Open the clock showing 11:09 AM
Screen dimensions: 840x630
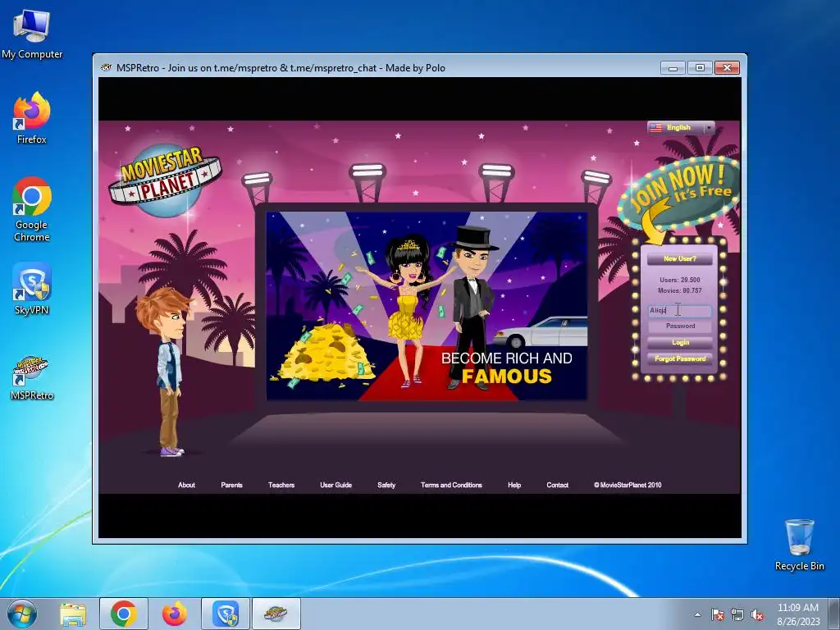(798, 614)
